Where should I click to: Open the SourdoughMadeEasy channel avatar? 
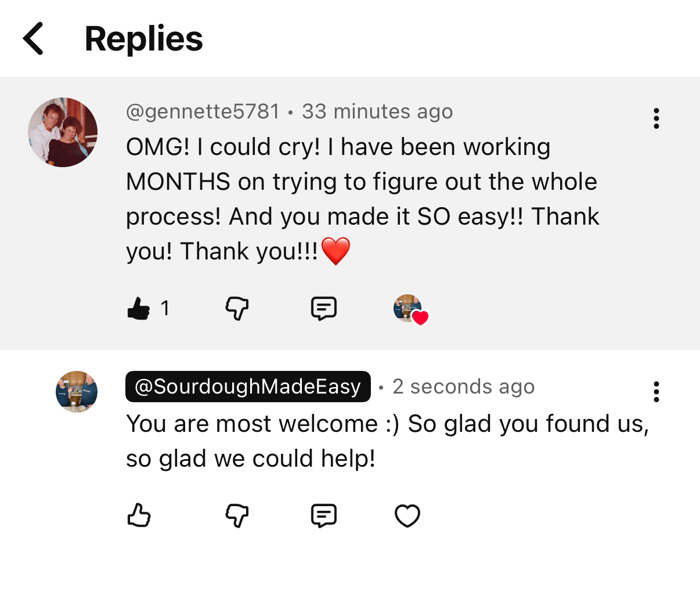(77, 392)
